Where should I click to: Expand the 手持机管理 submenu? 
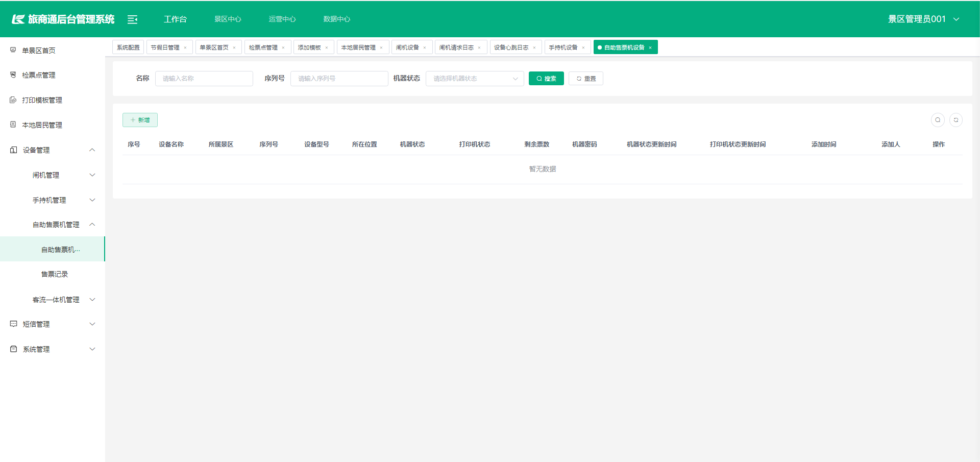(92, 200)
